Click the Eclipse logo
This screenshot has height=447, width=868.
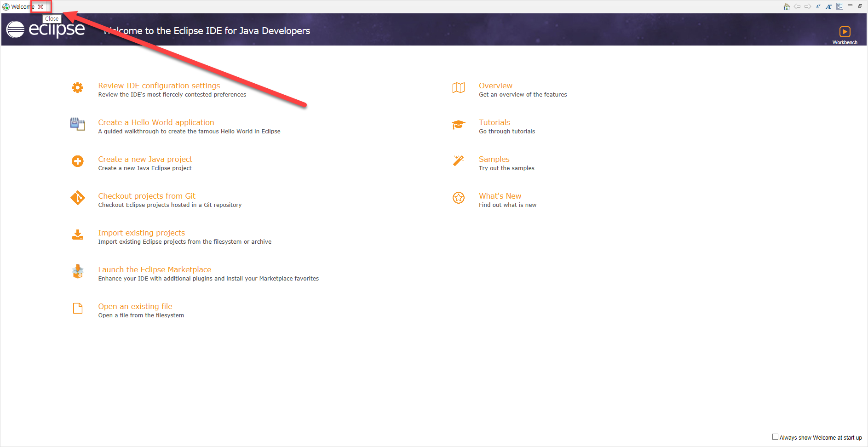coord(46,29)
